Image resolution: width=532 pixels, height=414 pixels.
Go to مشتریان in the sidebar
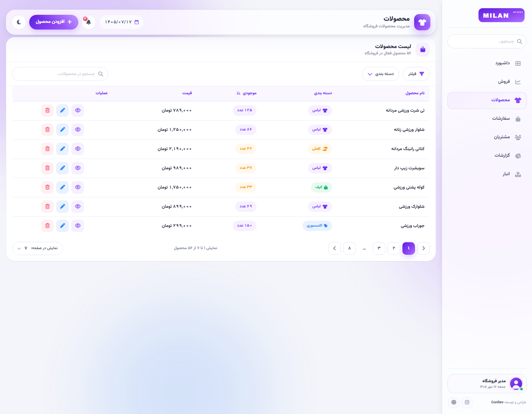(487, 137)
